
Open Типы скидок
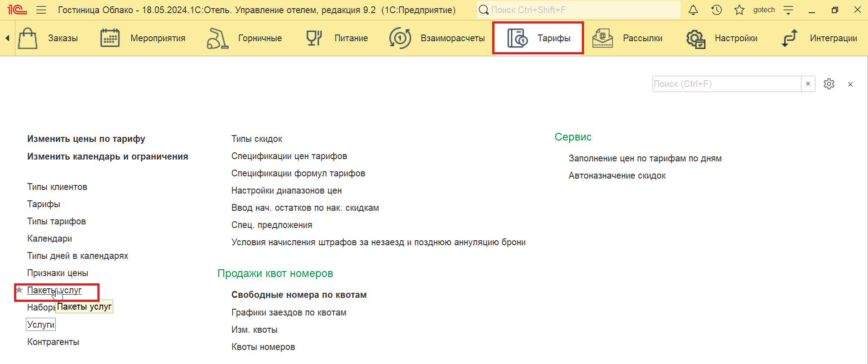point(257,139)
